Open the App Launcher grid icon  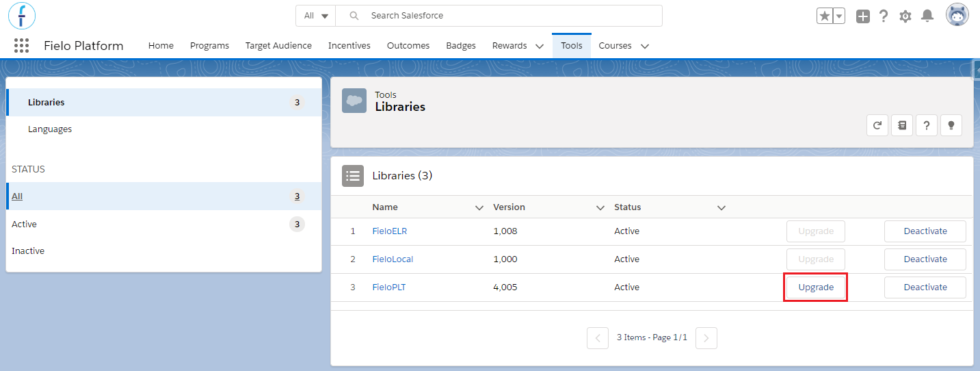pos(21,46)
